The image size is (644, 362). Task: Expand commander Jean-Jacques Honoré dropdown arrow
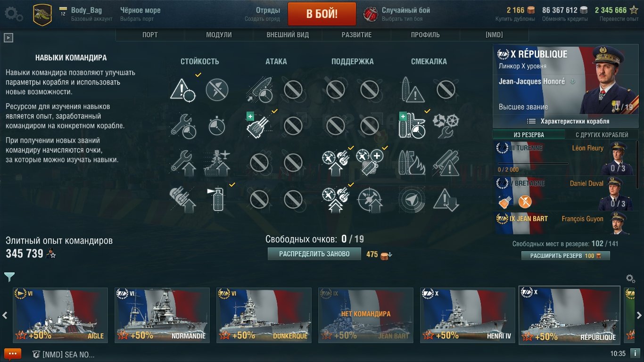[x=573, y=82]
